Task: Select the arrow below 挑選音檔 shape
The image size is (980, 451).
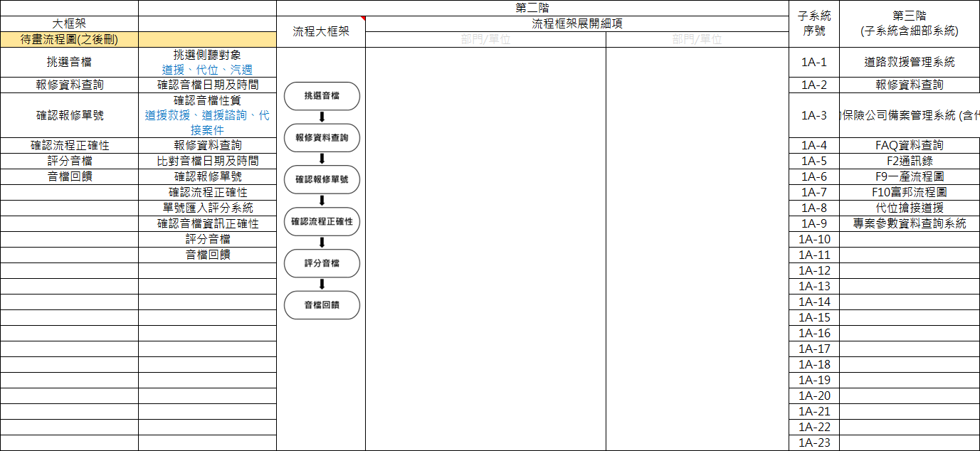Action: coord(322,117)
